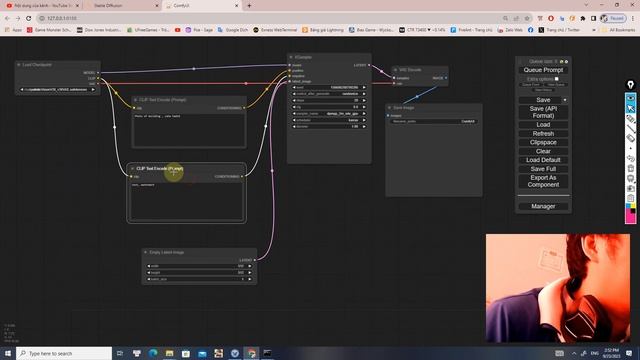Click the trash clear annotation icon
Viewport: 640px width, 360px height.
click(x=631, y=168)
